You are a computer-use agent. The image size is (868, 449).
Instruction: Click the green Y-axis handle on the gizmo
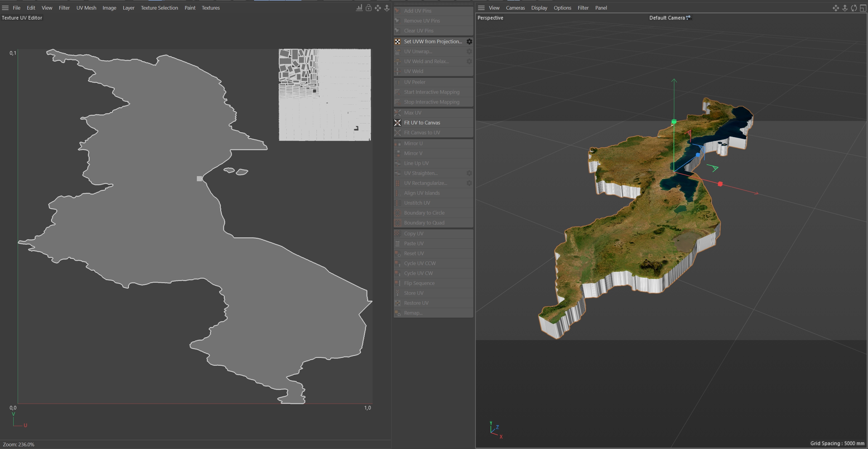pyautogui.click(x=674, y=122)
